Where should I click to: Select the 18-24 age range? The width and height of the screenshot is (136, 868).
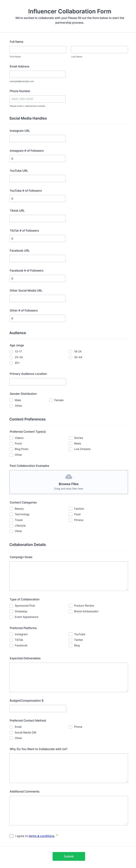70,351
